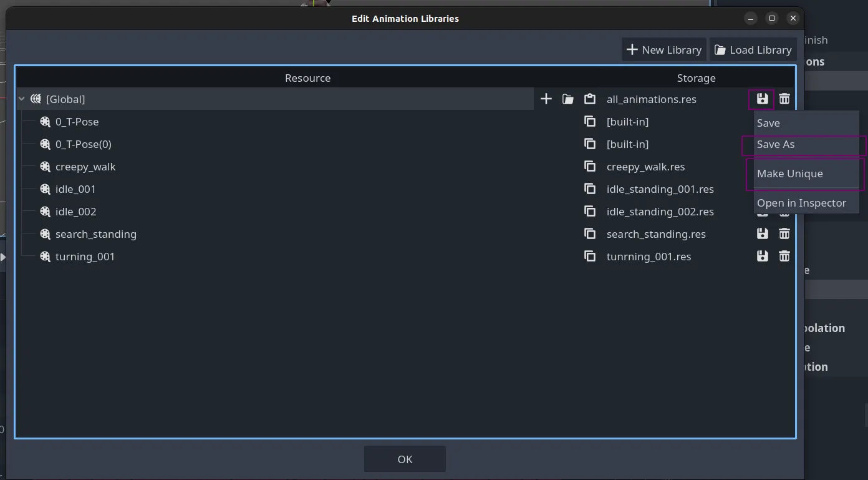Click the save icon for search_standing.res
This screenshot has height=480, width=868.
coord(762,234)
